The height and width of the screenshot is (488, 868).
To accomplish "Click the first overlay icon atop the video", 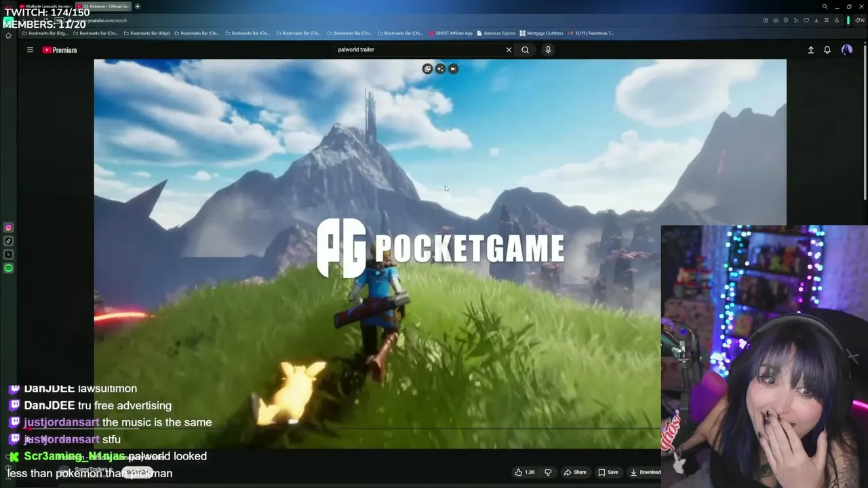I will tap(427, 68).
